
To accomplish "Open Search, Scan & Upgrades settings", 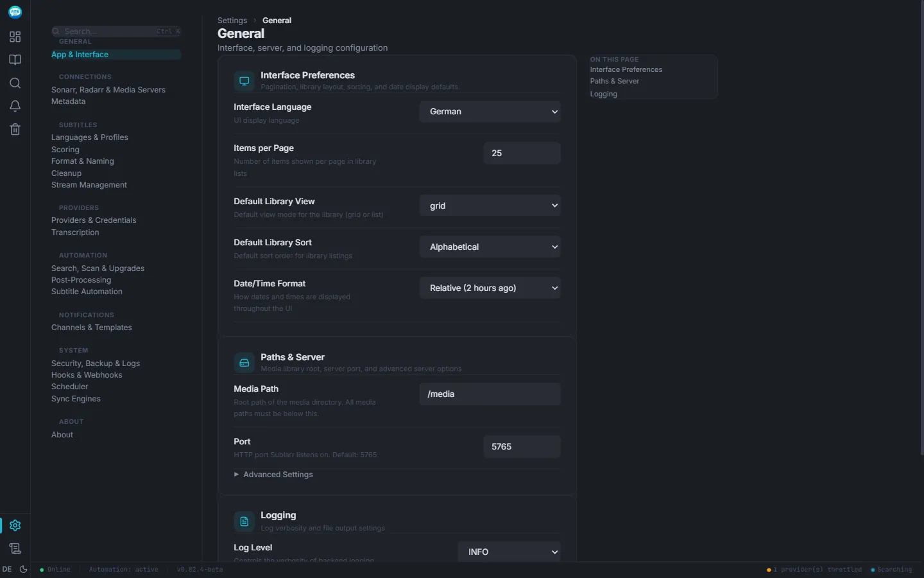I will [98, 268].
